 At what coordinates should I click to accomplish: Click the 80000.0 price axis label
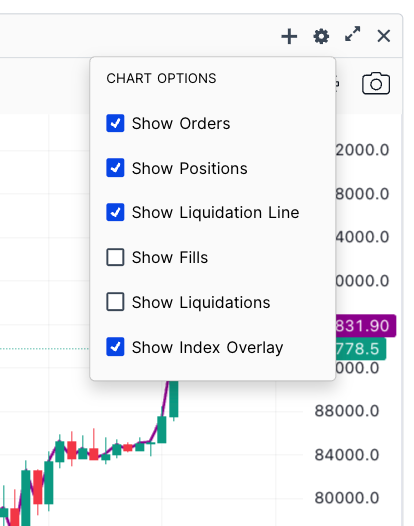click(x=347, y=498)
